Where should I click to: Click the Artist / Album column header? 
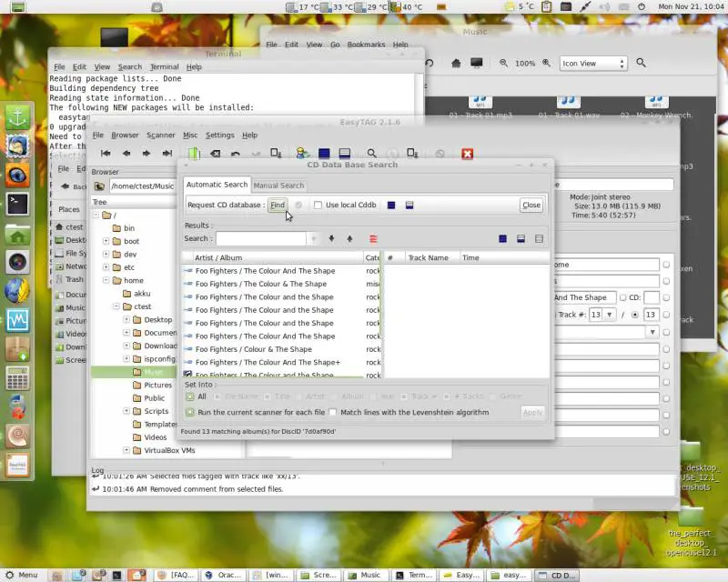[x=272, y=257]
